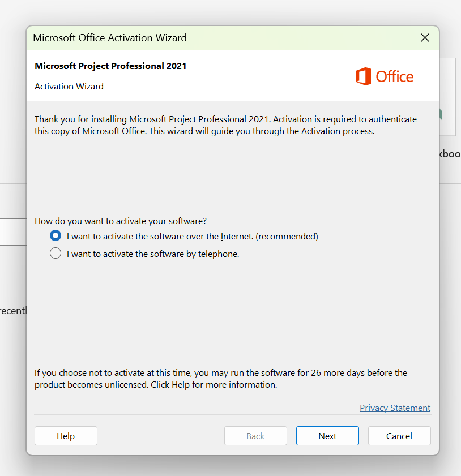Click the partly hidden workbook thumbnail behind dialog
The width and height of the screenshot is (461, 476).
(447, 97)
